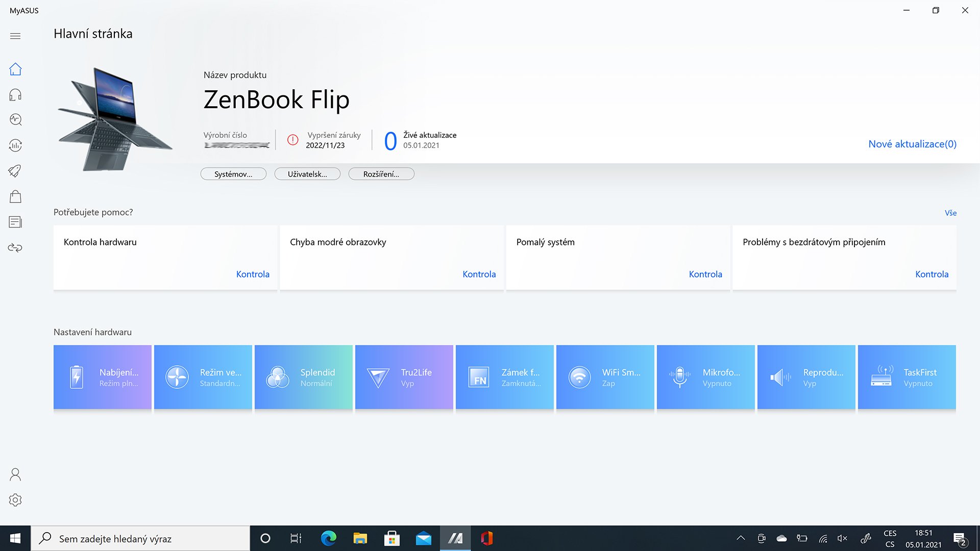Viewport: 980px width, 551px height.
Task: Open notification center icon
Action: [960, 539]
